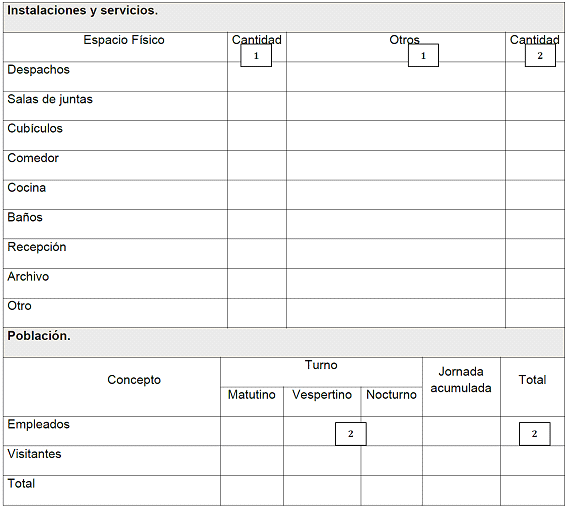The width and height of the screenshot is (569, 509).
Task: Select the Visitantes Nocturno cell
Action: [x=392, y=461]
